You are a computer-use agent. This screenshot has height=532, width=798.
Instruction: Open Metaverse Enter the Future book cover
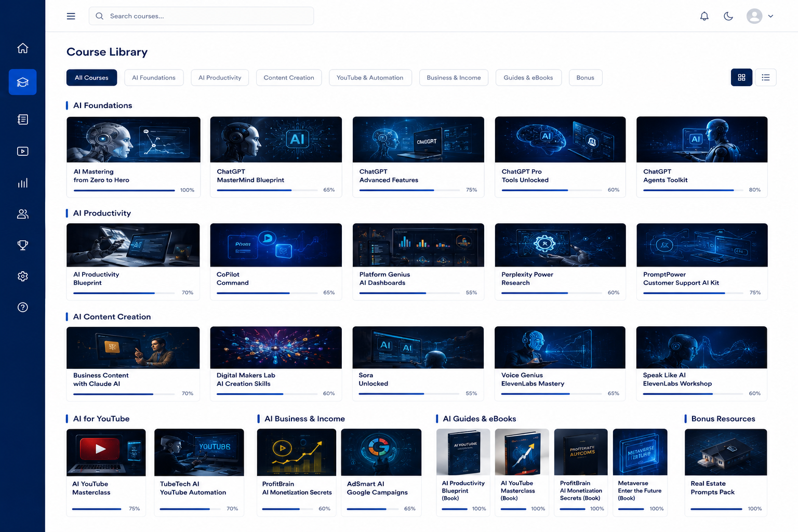pos(640,452)
